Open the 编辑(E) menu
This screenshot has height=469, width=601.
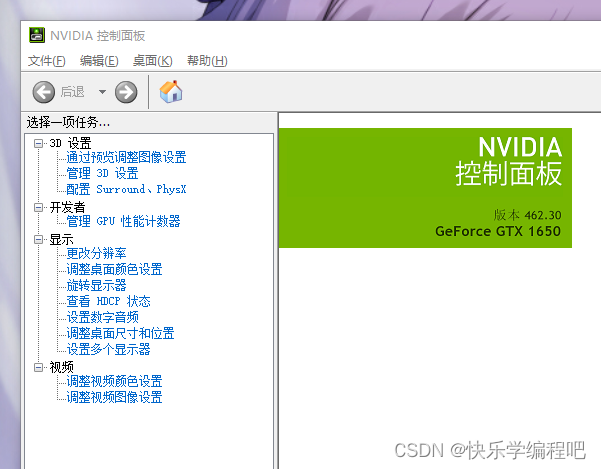(99, 61)
